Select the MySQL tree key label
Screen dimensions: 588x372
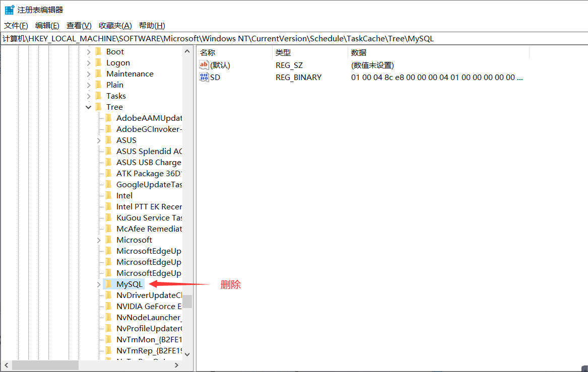point(129,284)
